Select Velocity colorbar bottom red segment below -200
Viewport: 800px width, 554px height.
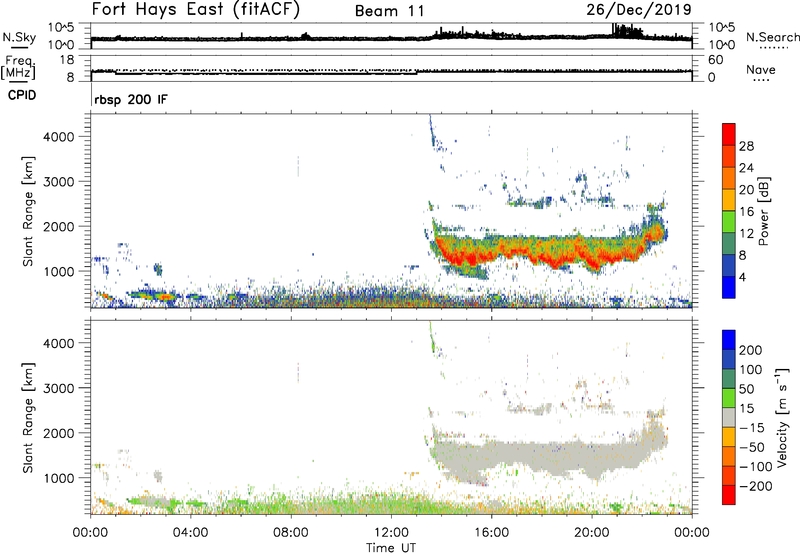click(x=729, y=495)
